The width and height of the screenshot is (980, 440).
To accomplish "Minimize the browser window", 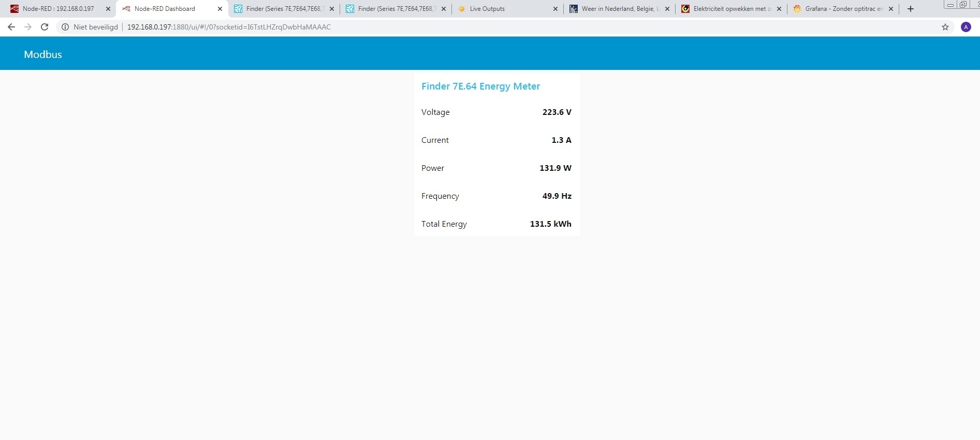I will tap(950, 5).
